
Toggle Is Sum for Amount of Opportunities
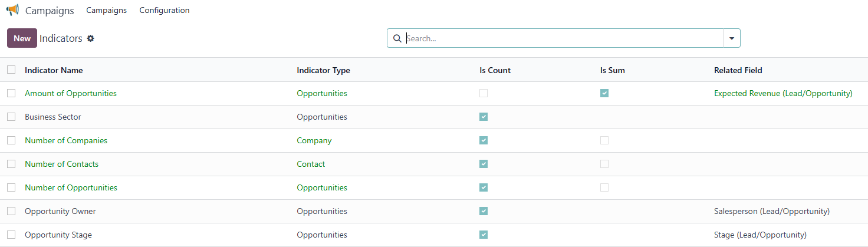point(604,93)
